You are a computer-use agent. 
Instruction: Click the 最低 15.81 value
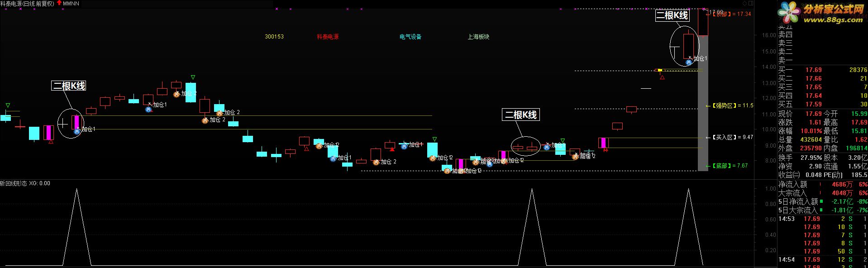[859, 131]
